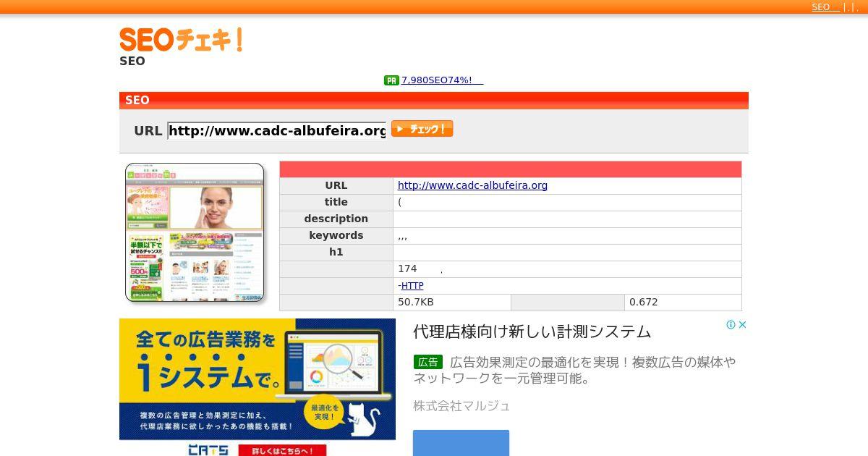Click the green PR badge icon
868x456 pixels.
391,80
